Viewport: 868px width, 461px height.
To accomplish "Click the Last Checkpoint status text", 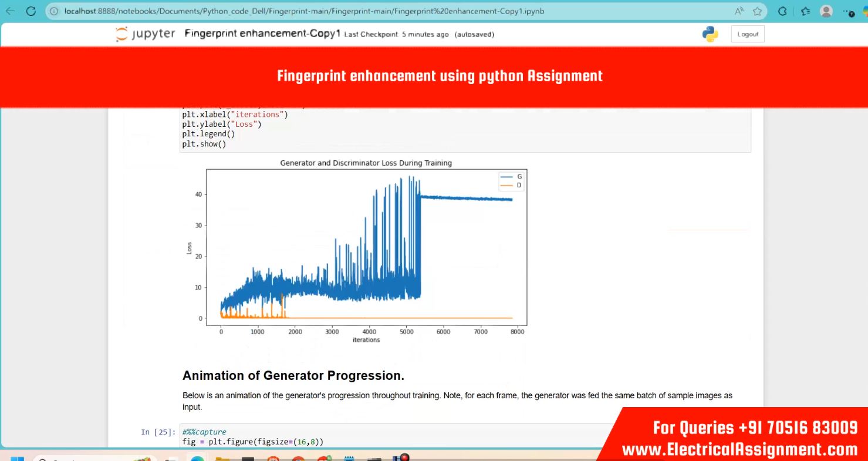I will click(396, 35).
